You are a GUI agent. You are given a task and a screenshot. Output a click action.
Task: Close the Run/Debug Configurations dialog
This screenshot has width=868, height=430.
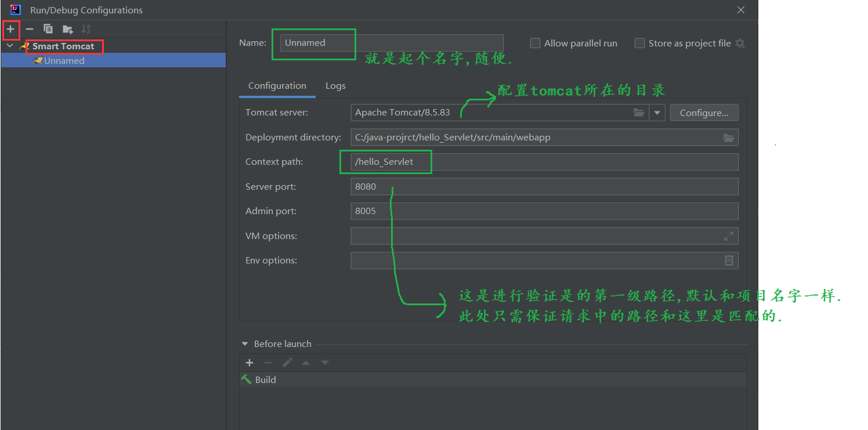pyautogui.click(x=741, y=10)
